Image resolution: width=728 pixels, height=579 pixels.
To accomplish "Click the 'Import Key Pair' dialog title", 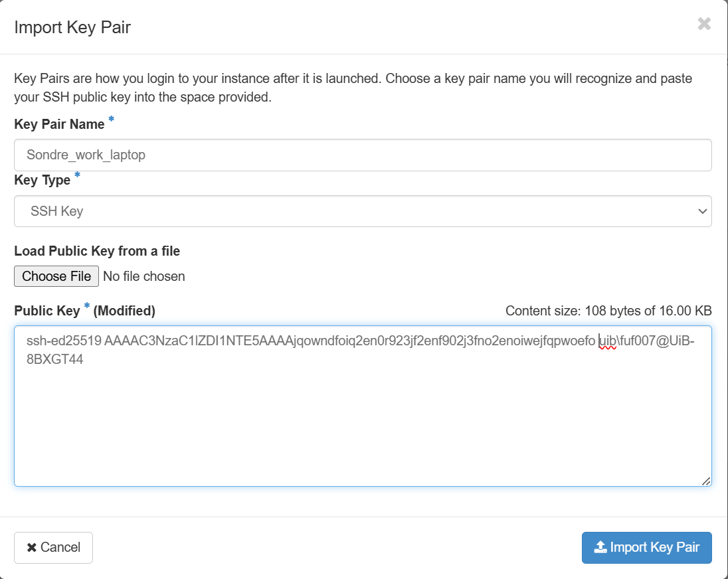I will point(72,27).
